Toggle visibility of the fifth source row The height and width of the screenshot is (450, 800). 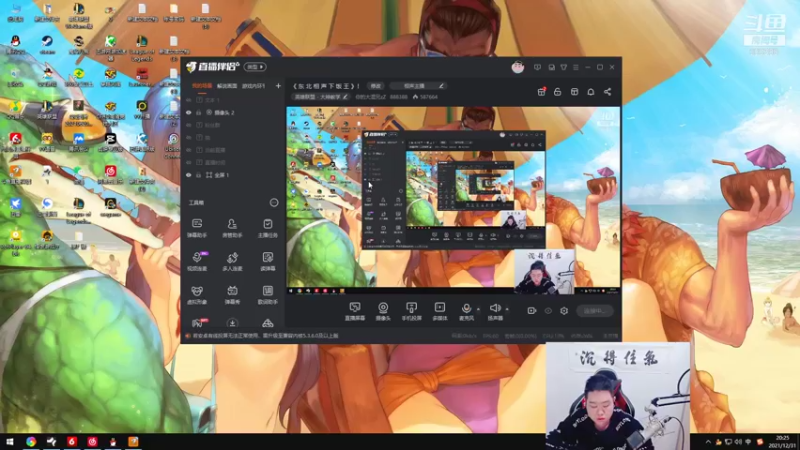point(189,150)
